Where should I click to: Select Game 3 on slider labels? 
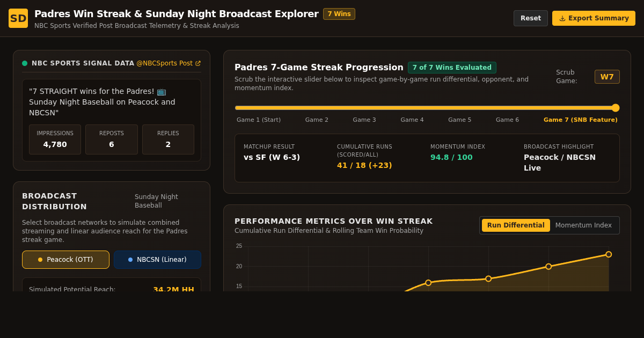[364, 120]
